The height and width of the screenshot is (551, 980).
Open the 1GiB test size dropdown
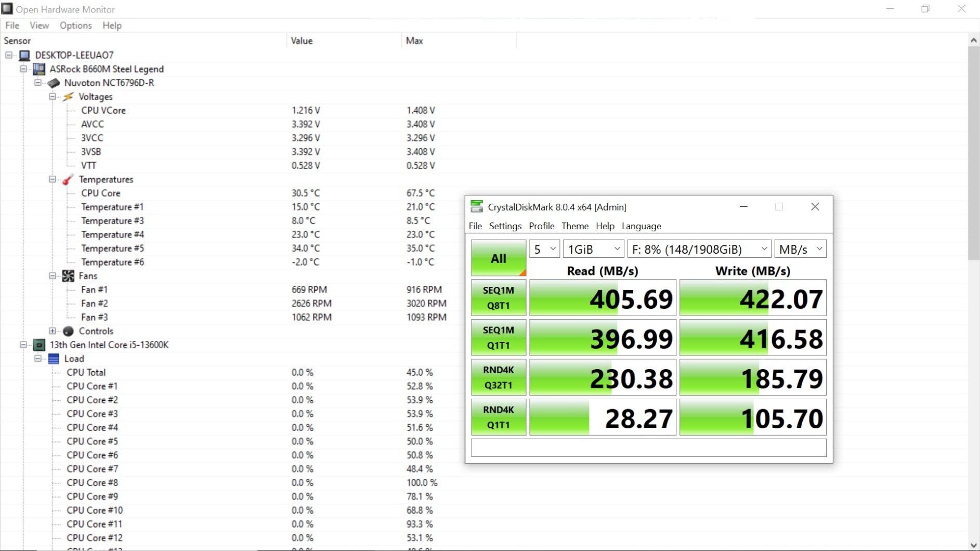593,249
